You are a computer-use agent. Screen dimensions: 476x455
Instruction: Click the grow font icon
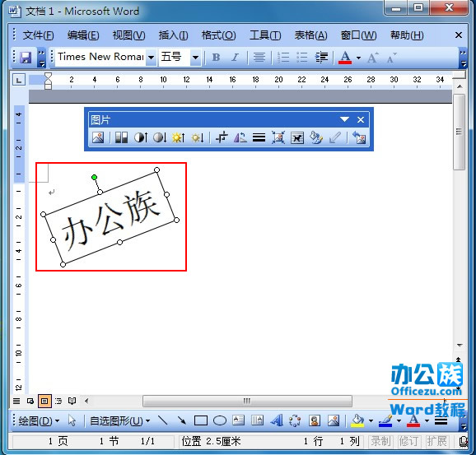tap(373, 57)
